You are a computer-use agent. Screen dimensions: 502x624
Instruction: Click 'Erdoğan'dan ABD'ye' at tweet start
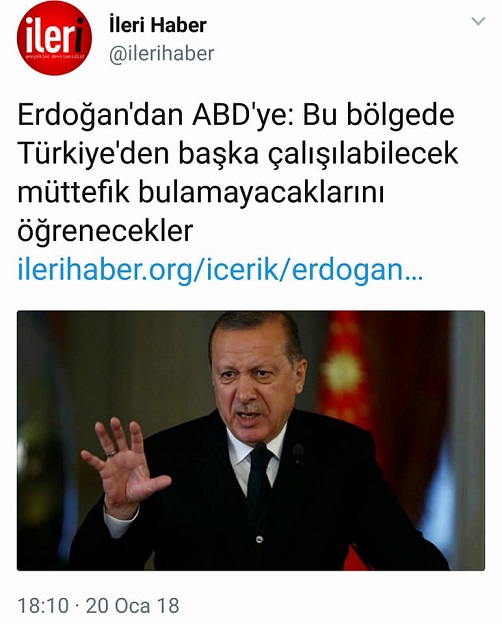156,115
